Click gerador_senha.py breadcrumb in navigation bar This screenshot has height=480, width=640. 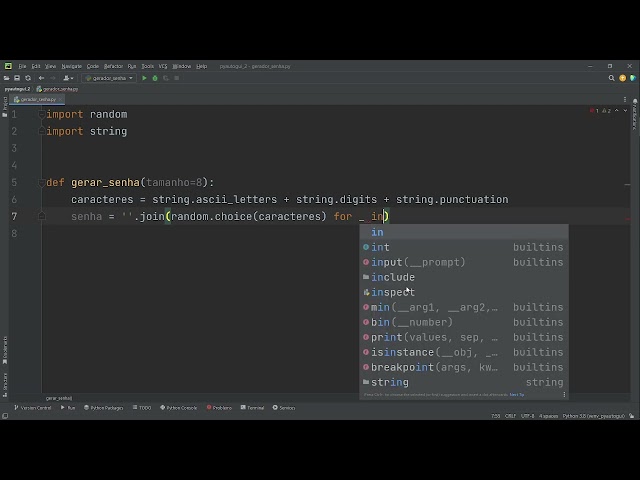[58, 89]
